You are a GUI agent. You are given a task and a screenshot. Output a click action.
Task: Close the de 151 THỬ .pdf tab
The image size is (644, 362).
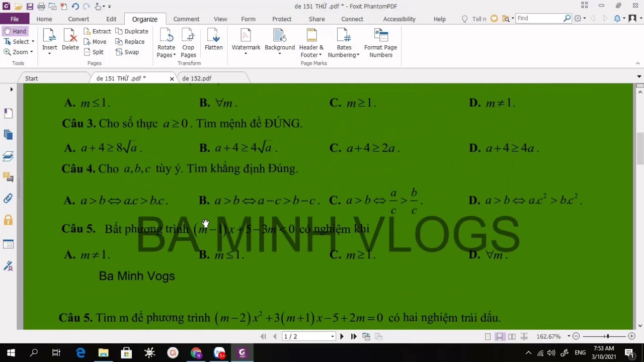[x=172, y=79]
